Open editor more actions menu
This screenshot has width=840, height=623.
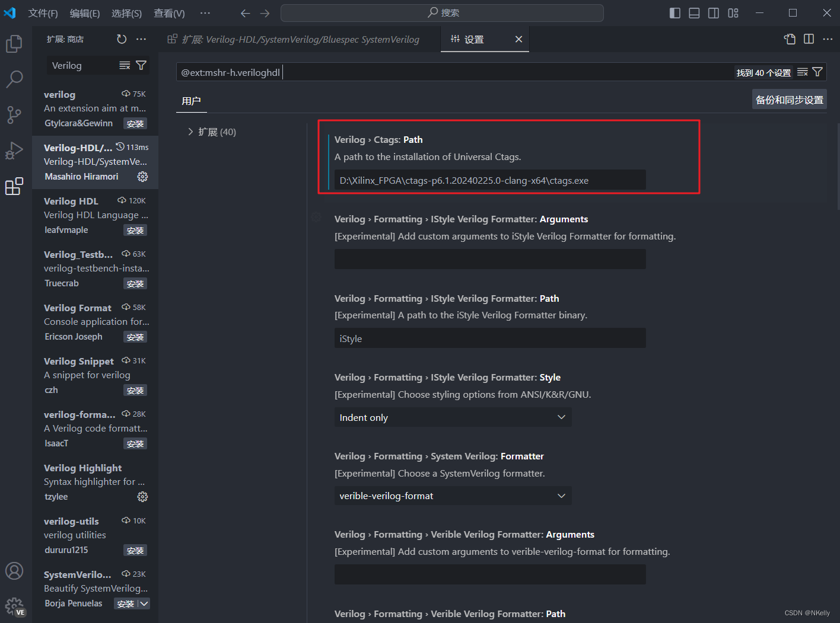coord(828,39)
